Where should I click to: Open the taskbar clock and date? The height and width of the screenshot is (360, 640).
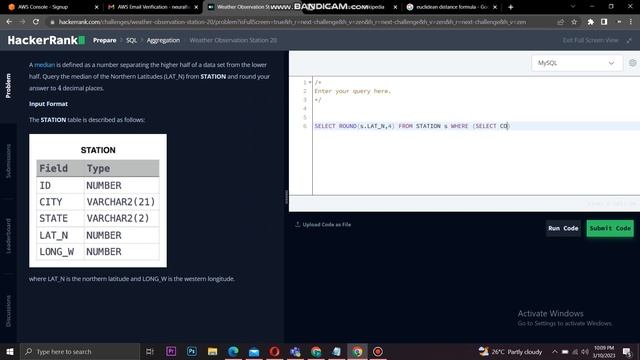point(603,351)
